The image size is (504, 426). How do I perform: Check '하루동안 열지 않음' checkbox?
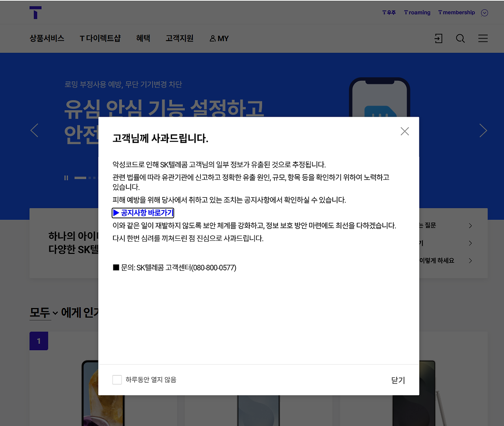pyautogui.click(x=117, y=379)
